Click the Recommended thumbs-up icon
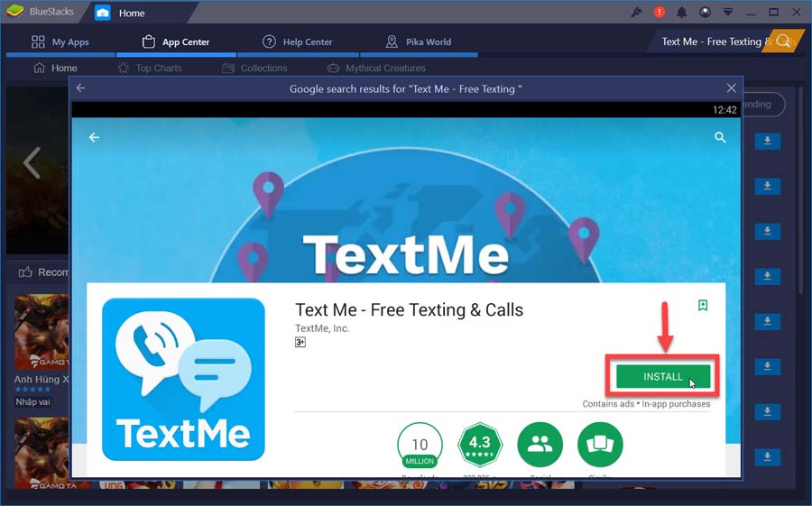This screenshot has width=812, height=506. (x=25, y=272)
